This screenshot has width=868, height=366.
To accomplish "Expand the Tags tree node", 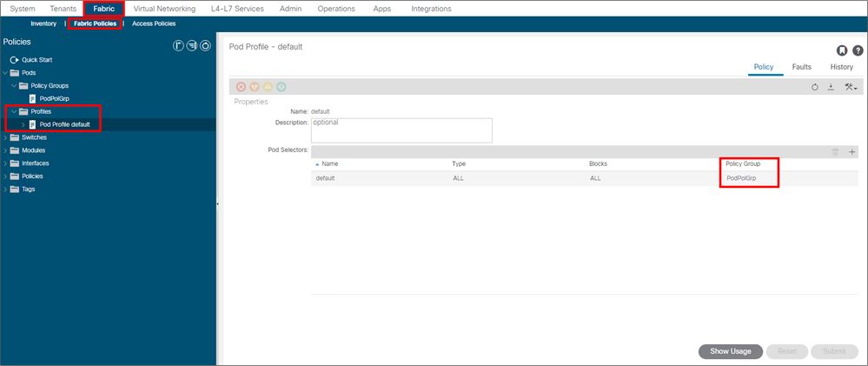I will point(5,189).
